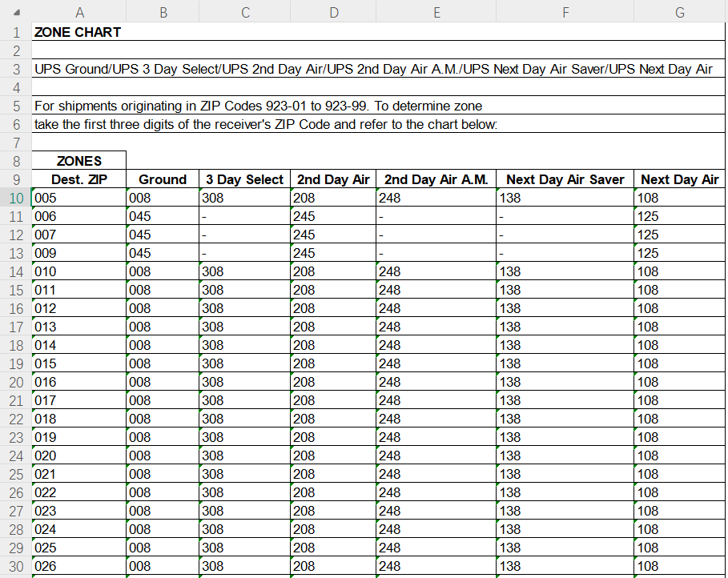
Task: Select the bold ZONES label cell
Action: pos(79,161)
